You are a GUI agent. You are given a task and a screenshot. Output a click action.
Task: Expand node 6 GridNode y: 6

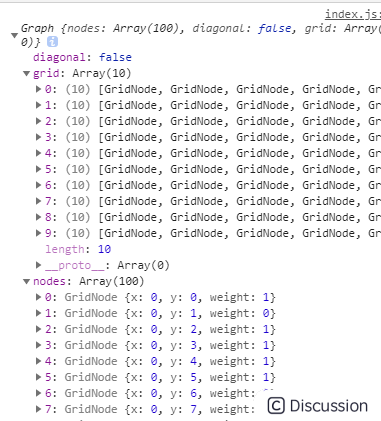(x=39, y=393)
